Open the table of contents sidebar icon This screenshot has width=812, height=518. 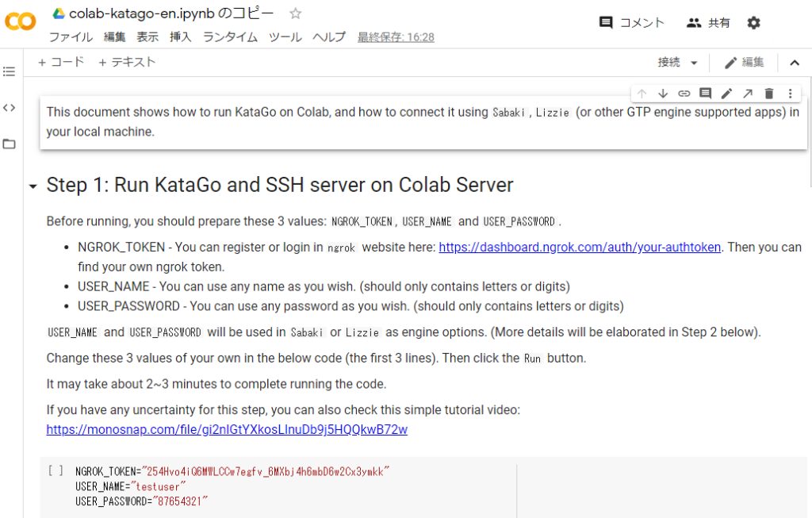pyautogui.click(x=10, y=71)
